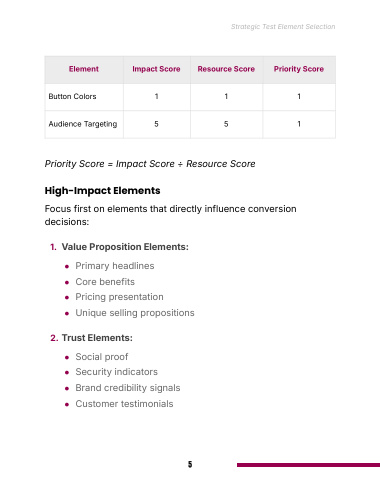Click the Pricing presentation bullet
The width and height of the screenshot is (380, 492).
coord(119,297)
